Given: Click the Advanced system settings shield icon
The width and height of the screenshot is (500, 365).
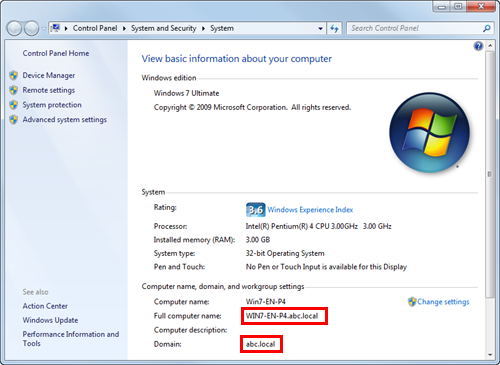Looking at the screenshot, I should [14, 119].
